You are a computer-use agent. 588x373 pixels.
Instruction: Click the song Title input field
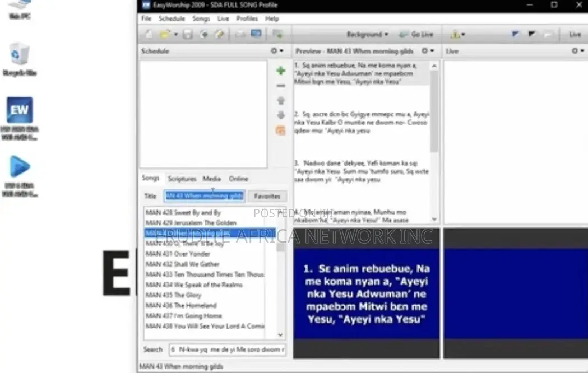coord(205,196)
